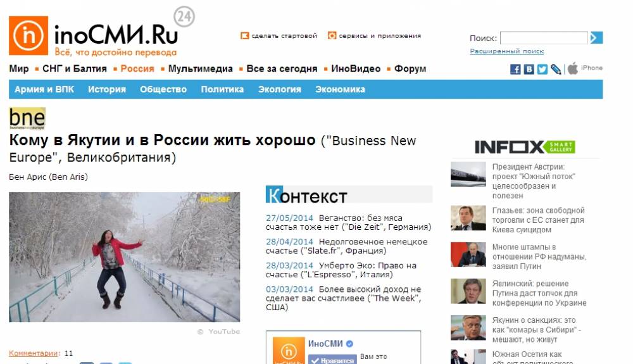The height and width of the screenshot is (364, 633).
Task: Open the Yakutia dancing girl photo
Action: 124,256
